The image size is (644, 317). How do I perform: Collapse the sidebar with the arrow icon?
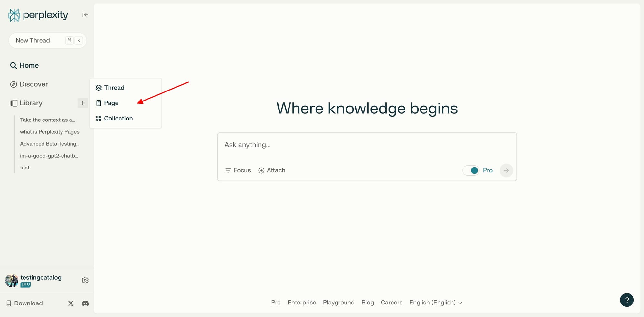click(85, 15)
